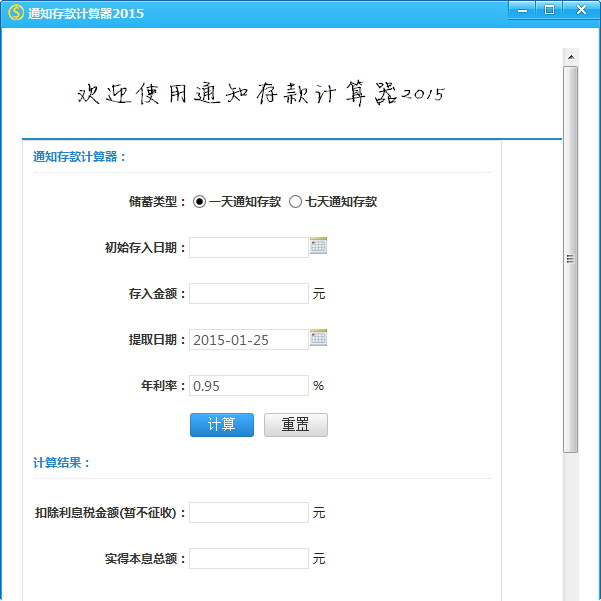Click the 存入金额 input field

pyautogui.click(x=249, y=294)
